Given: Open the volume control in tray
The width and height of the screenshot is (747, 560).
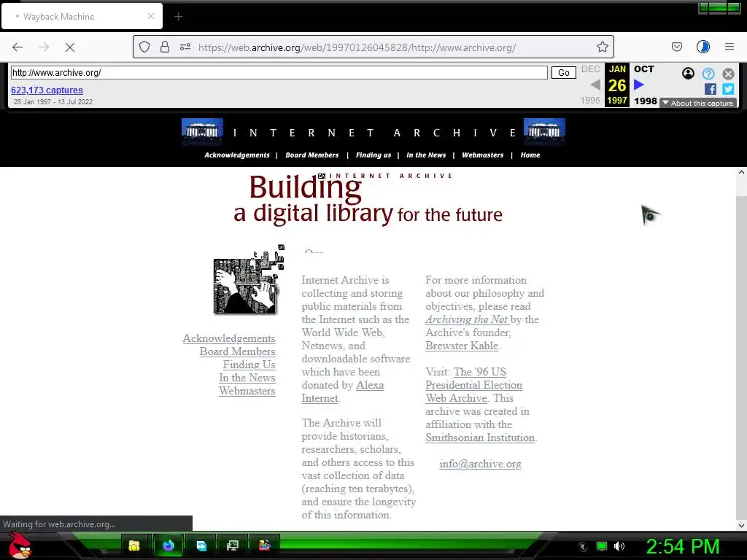Looking at the screenshot, I should pyautogui.click(x=619, y=546).
